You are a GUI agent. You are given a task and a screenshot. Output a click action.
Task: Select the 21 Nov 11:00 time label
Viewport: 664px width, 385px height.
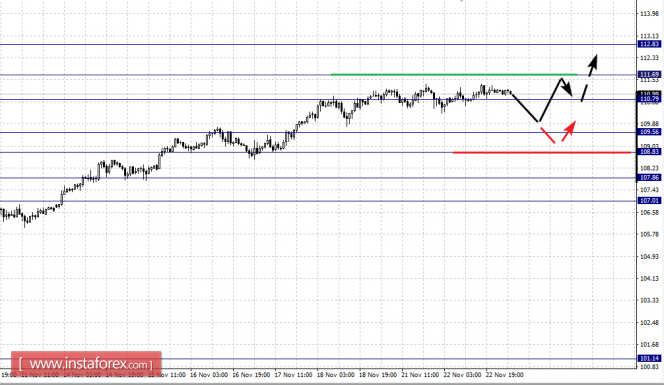click(x=420, y=375)
